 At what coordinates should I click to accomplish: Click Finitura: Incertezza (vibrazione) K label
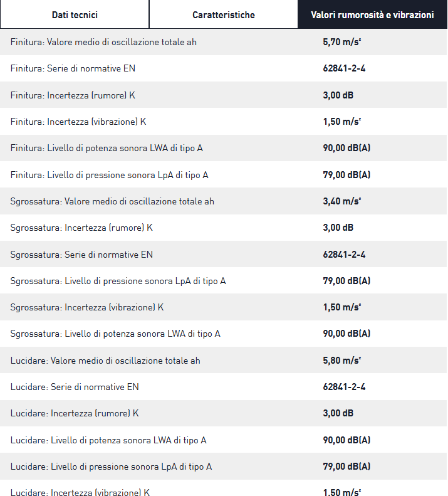(78, 122)
